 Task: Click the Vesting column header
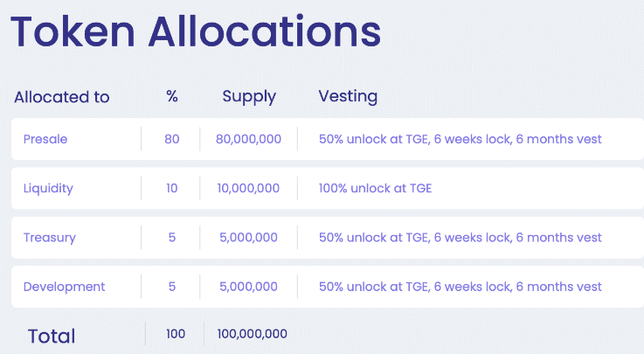pyautogui.click(x=348, y=96)
